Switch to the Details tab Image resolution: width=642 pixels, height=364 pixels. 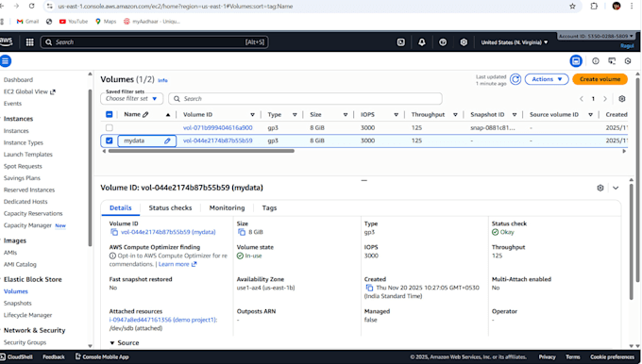(x=121, y=207)
